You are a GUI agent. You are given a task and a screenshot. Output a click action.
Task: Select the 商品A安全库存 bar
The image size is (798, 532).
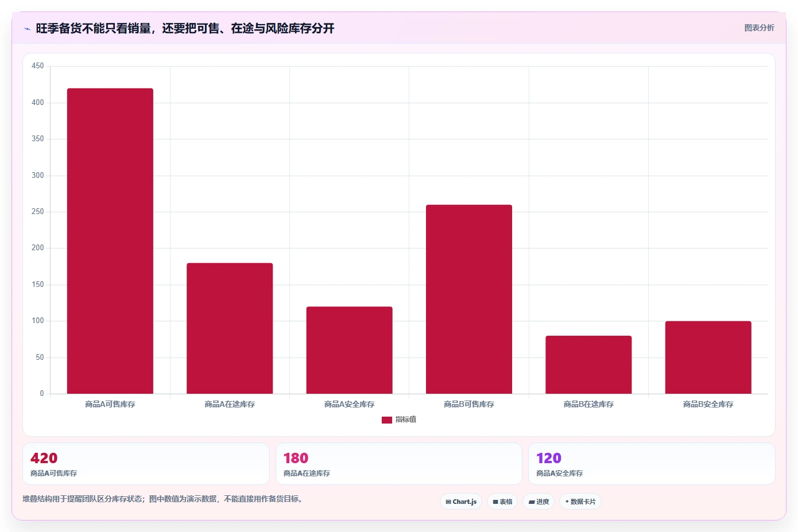point(349,350)
